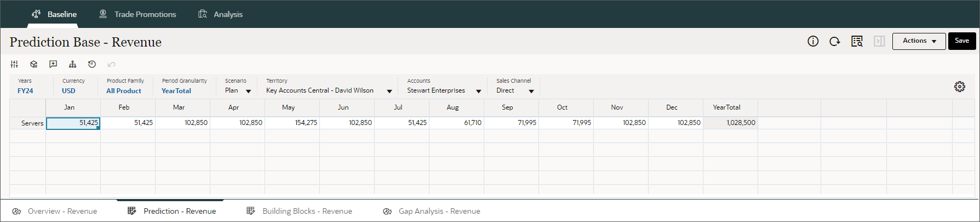This screenshot has height=222, width=980.
Task: Open the form information icon
Action: click(x=813, y=41)
